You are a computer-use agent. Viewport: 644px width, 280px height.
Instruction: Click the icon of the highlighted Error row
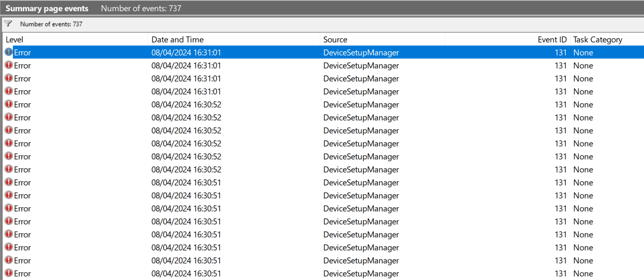pyautogui.click(x=9, y=52)
